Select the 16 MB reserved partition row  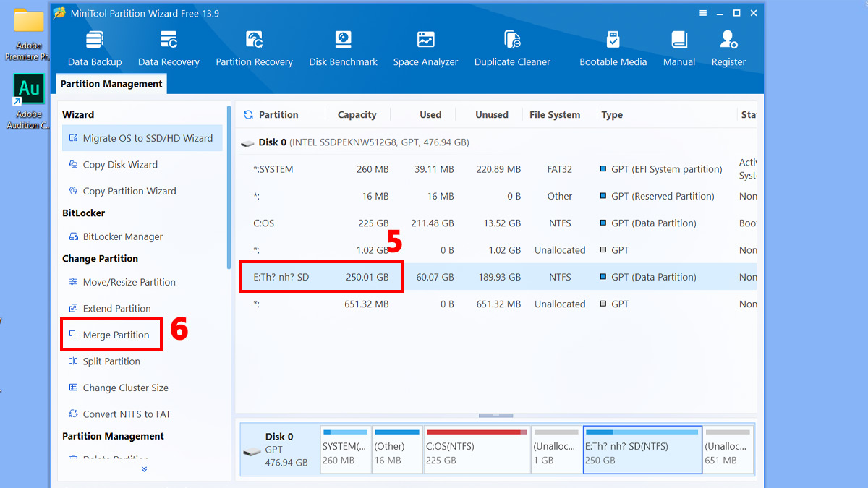pos(498,196)
